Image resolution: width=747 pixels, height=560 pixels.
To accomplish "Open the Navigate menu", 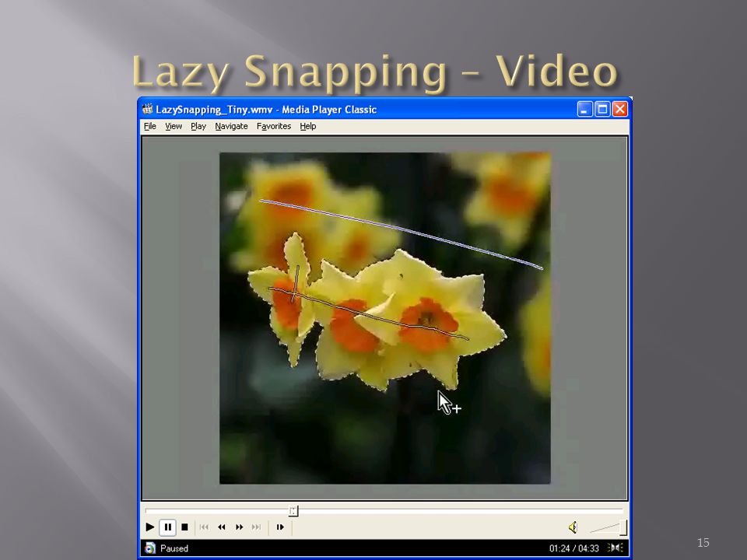I will pos(231,126).
